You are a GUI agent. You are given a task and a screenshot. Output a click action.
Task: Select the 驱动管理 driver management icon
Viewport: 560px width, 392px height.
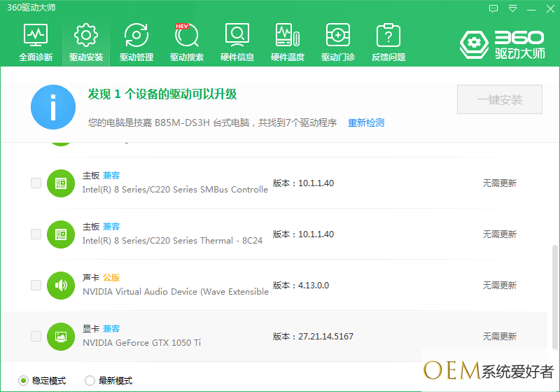pos(136,42)
